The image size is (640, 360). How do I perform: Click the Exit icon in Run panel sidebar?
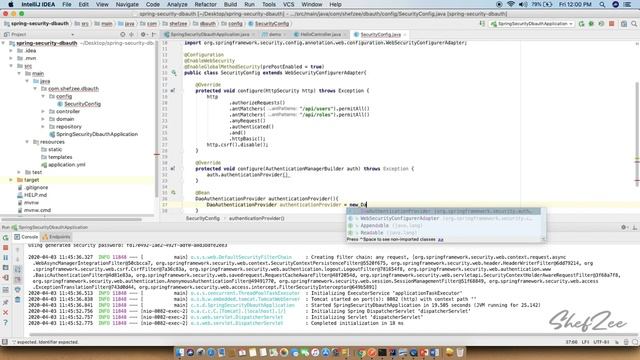point(6,278)
